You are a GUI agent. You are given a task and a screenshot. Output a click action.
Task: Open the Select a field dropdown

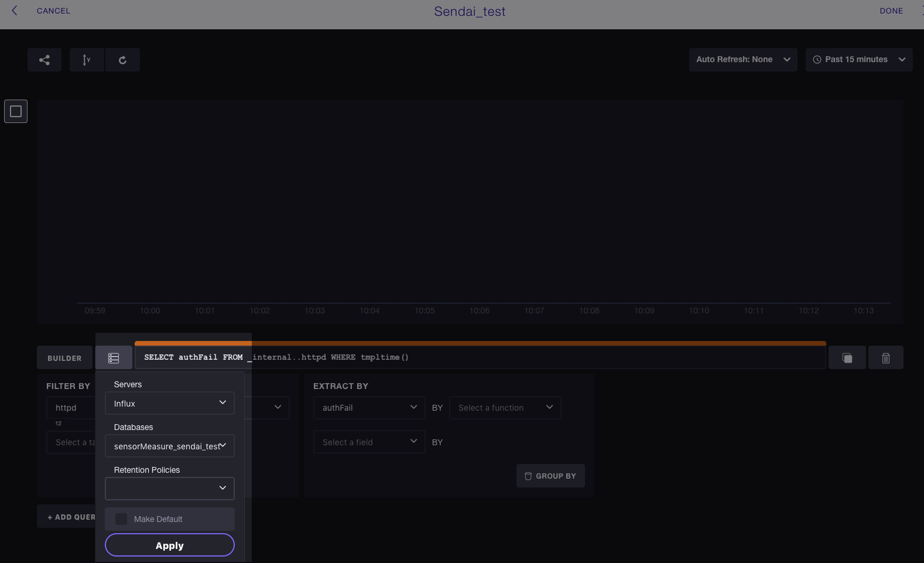pos(369,442)
